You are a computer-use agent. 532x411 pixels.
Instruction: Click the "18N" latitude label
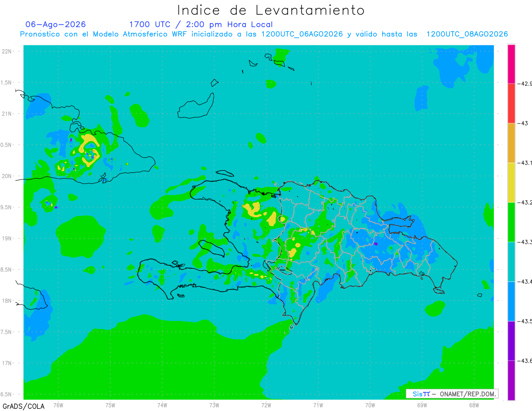(x=8, y=301)
